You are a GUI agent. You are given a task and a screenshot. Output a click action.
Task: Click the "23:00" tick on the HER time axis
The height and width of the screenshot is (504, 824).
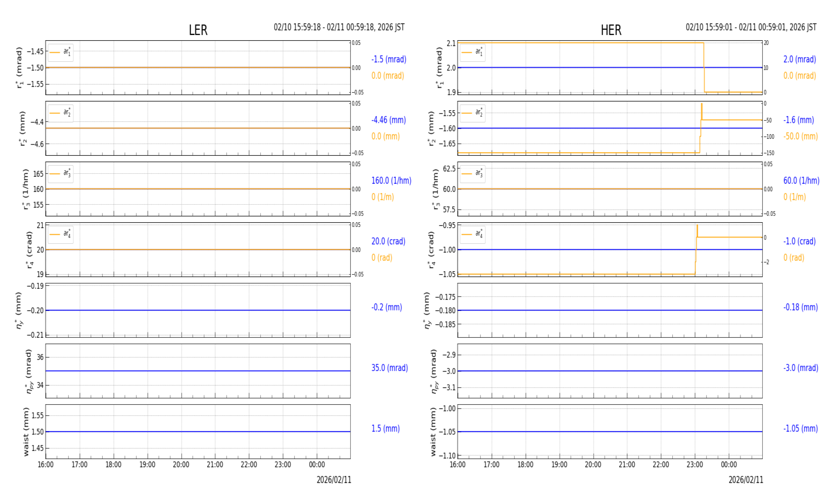coord(694,465)
